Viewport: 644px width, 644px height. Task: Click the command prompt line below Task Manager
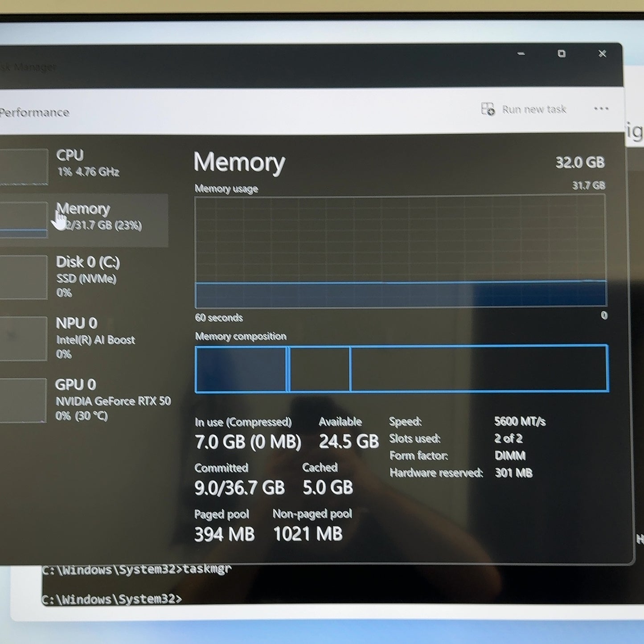[x=111, y=599]
